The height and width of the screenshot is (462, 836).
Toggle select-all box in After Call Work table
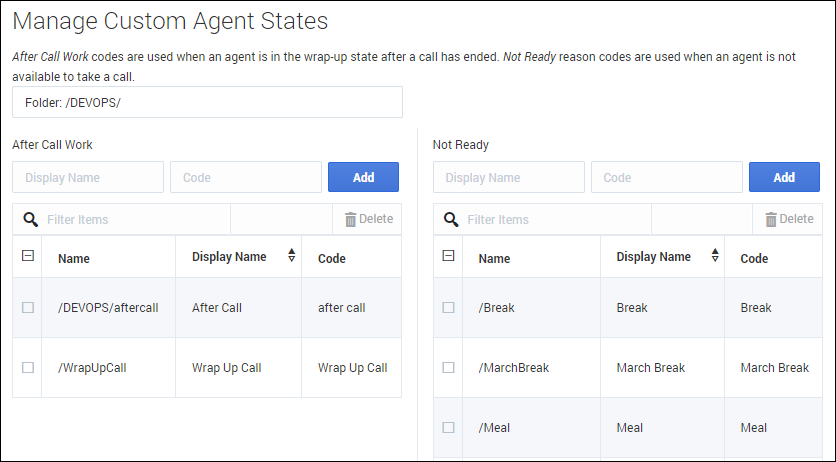tap(28, 256)
